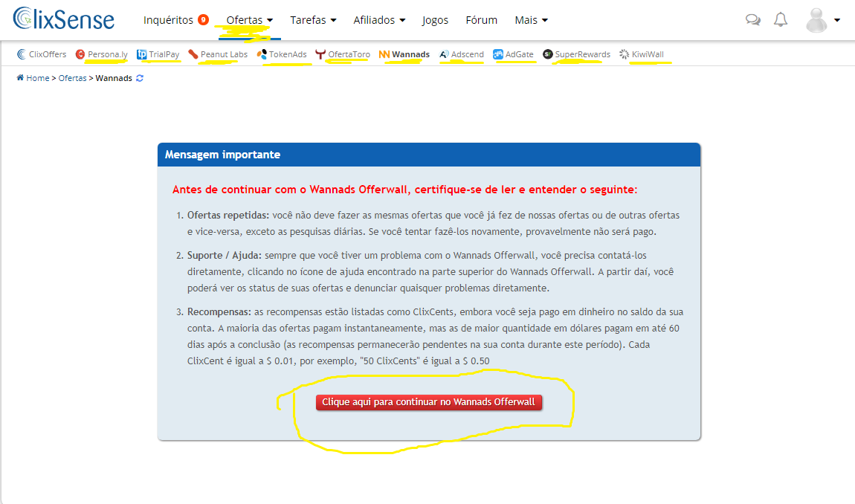
Task: Expand the Mais dropdown menu
Action: (531, 20)
